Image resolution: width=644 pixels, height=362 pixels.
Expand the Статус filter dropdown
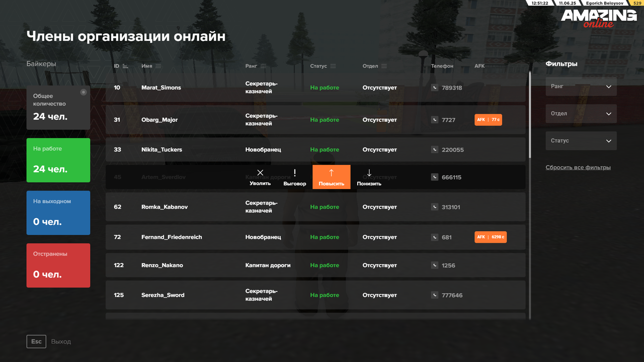[x=581, y=141]
